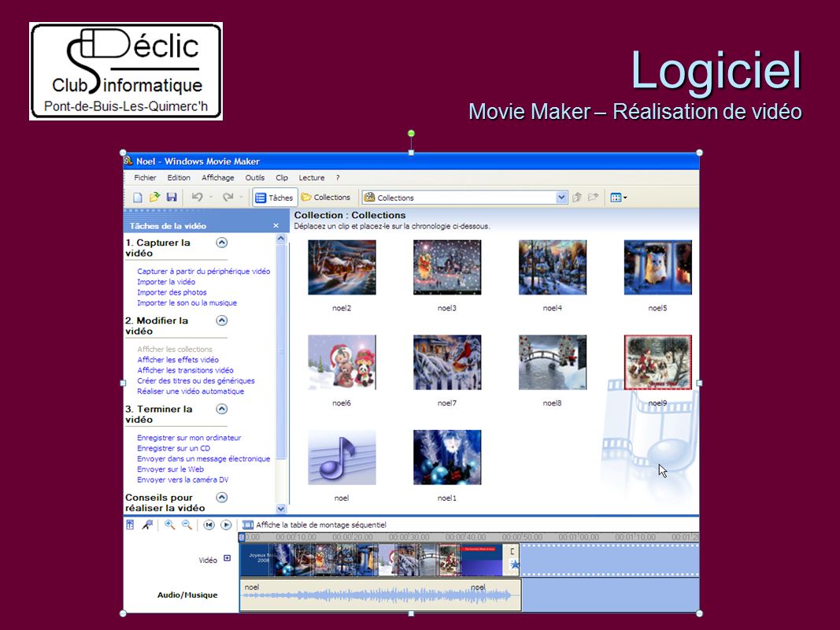Screen dimensions: 840x630
Task: Open the ? help menu
Action: [338, 178]
